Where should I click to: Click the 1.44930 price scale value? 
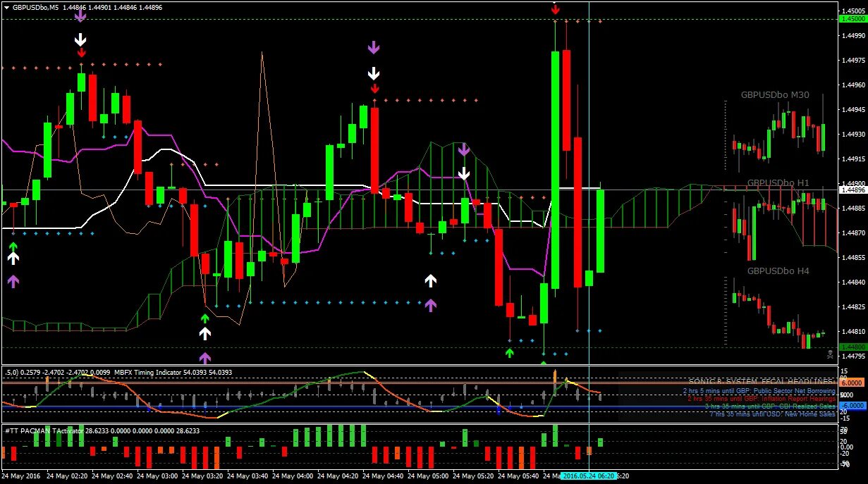click(853, 134)
